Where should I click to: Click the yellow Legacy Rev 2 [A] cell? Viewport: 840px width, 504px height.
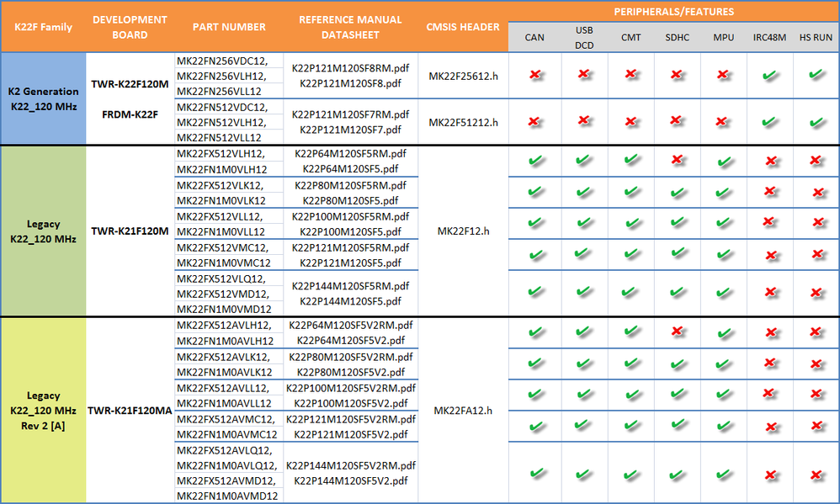tap(43, 411)
